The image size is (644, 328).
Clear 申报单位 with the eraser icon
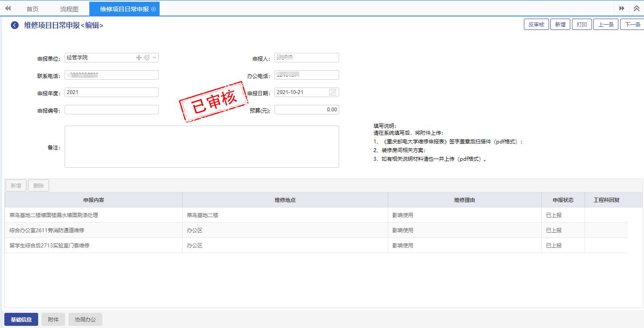[x=147, y=58]
